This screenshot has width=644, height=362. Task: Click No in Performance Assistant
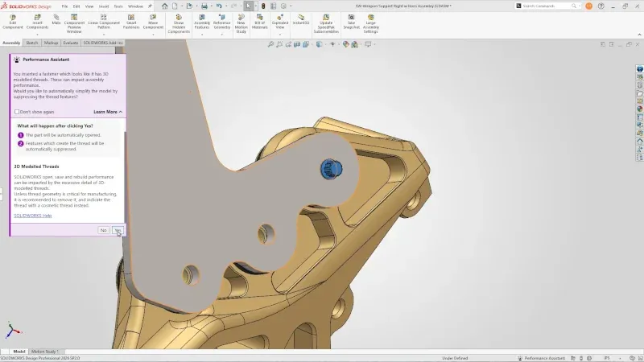(x=104, y=230)
